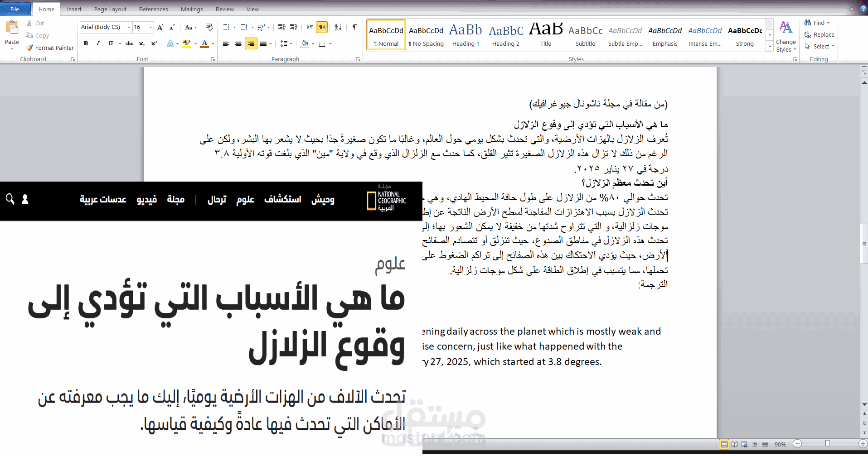Increase the paragraph indent
Screen dimensions: 868x456
294,27
